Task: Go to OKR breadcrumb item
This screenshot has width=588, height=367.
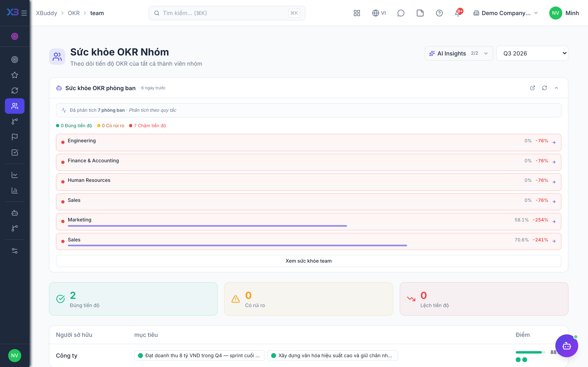Action: pos(74,13)
